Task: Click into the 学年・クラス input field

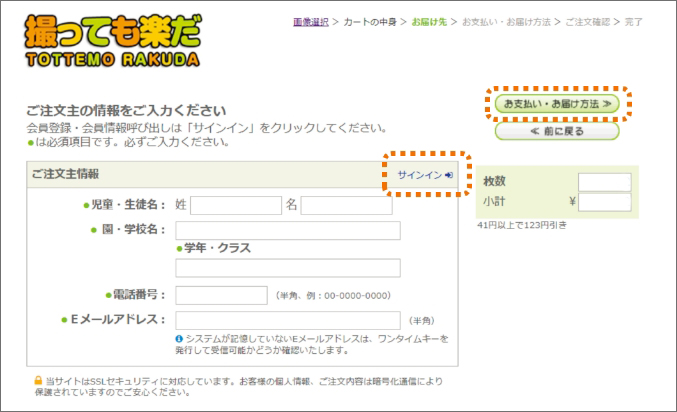Action: (288, 268)
